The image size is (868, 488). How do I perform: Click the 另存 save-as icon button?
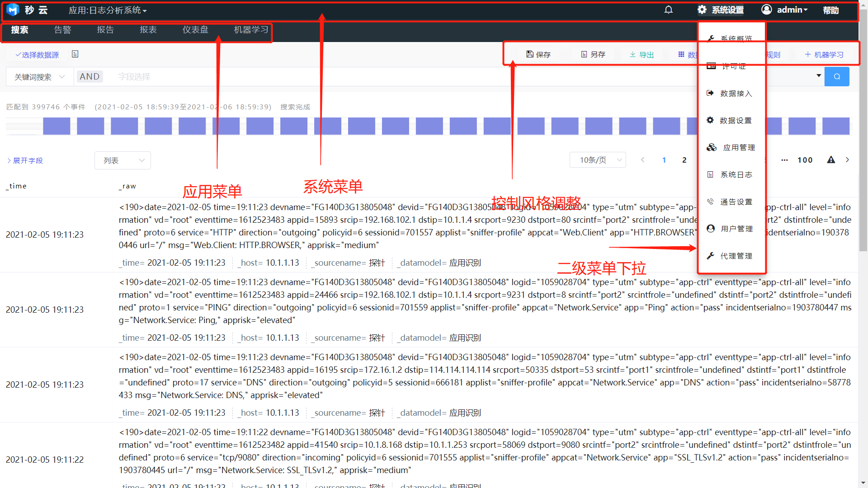[x=593, y=55]
